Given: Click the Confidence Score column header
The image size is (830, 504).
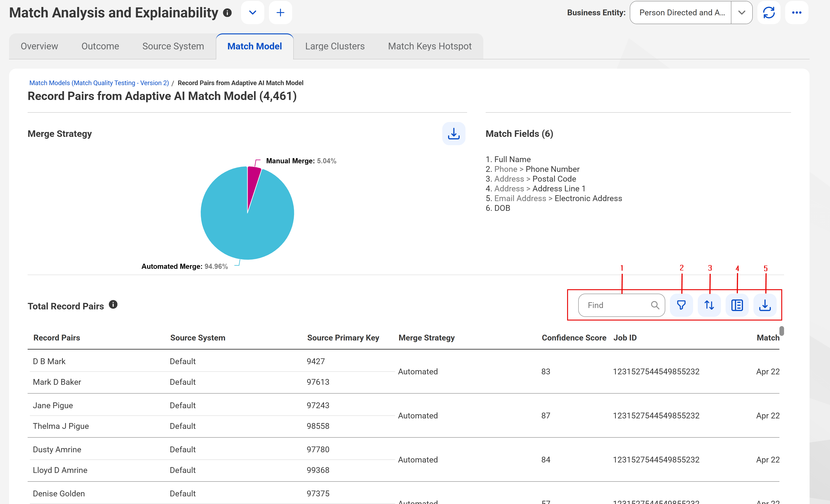Looking at the screenshot, I should 574,338.
